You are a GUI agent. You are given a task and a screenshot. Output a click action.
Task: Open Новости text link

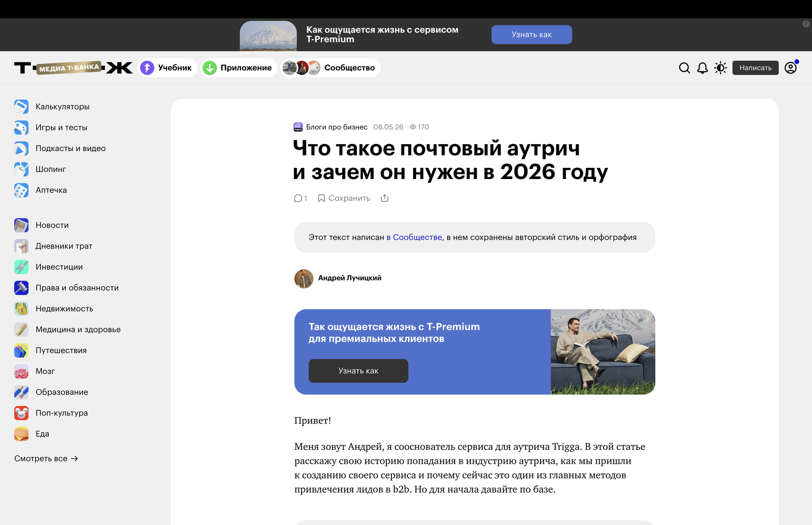pyautogui.click(x=52, y=225)
